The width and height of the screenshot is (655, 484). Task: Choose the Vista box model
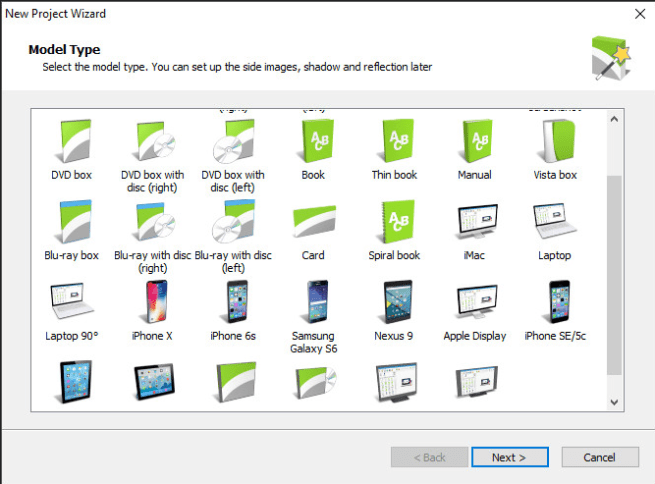[555, 150]
